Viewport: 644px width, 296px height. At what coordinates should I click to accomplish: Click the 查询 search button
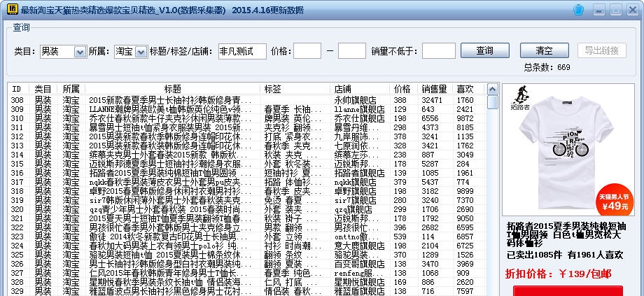[484, 50]
